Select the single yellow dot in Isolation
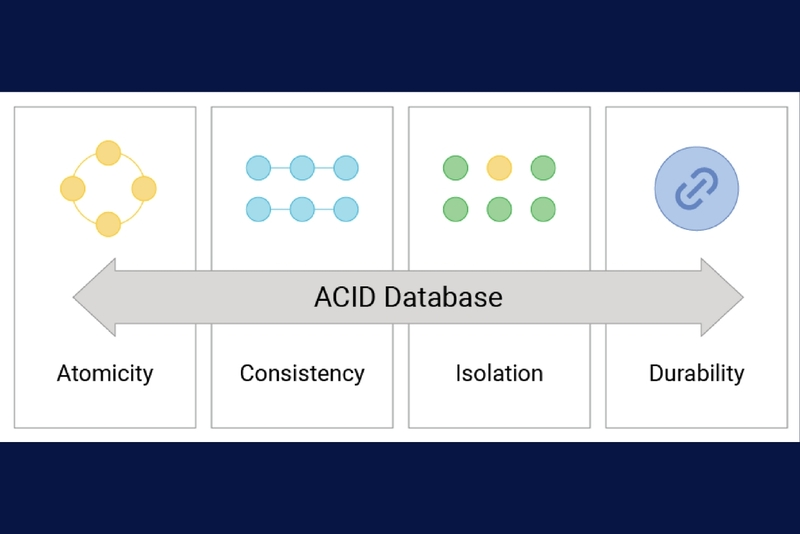Image resolution: width=800 pixels, height=534 pixels. (x=499, y=168)
